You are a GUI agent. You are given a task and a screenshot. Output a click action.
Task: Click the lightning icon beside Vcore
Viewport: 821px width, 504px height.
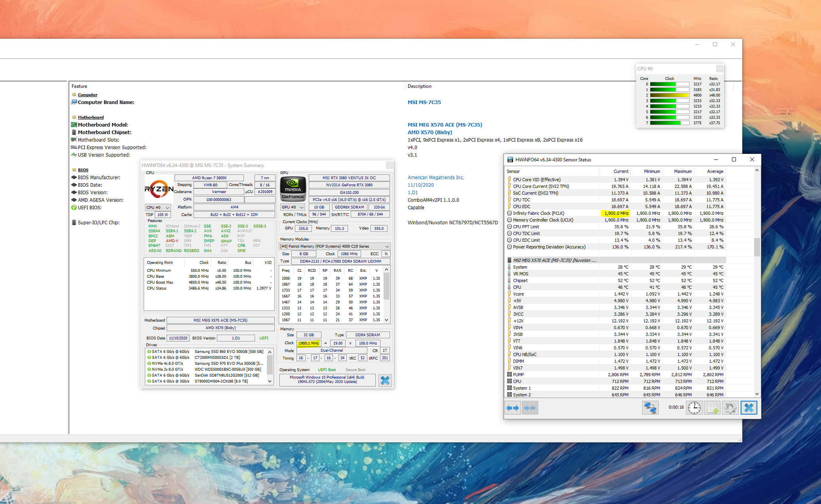509,294
